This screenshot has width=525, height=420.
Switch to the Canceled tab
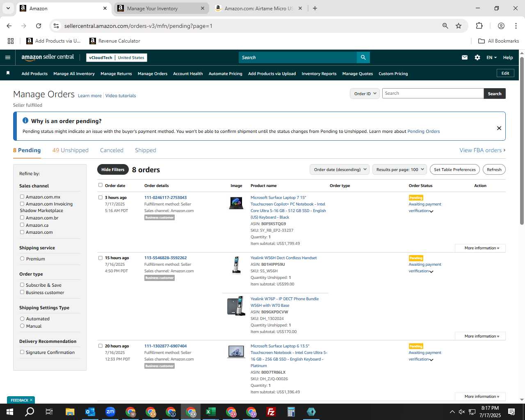coord(112,150)
